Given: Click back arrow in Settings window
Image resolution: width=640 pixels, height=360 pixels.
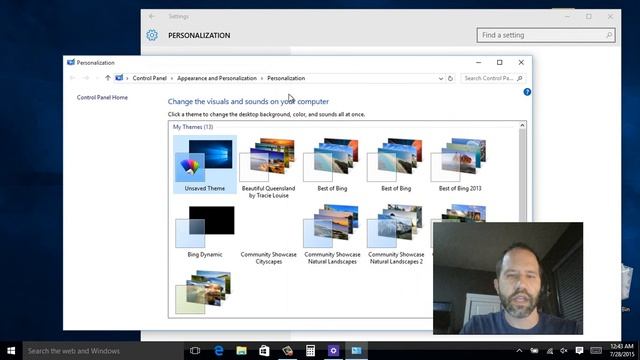Looking at the screenshot, I should 152,16.
